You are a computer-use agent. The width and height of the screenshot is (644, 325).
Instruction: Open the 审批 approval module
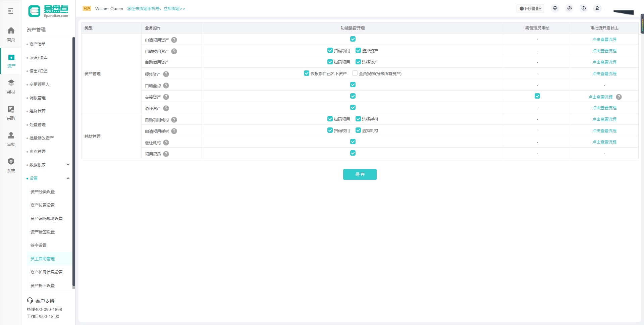[11, 139]
